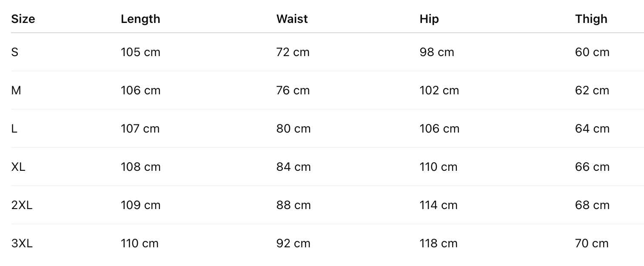Click the Size column header
Image resolution: width=644 pixels, height=266 pixels.
pyautogui.click(x=23, y=19)
